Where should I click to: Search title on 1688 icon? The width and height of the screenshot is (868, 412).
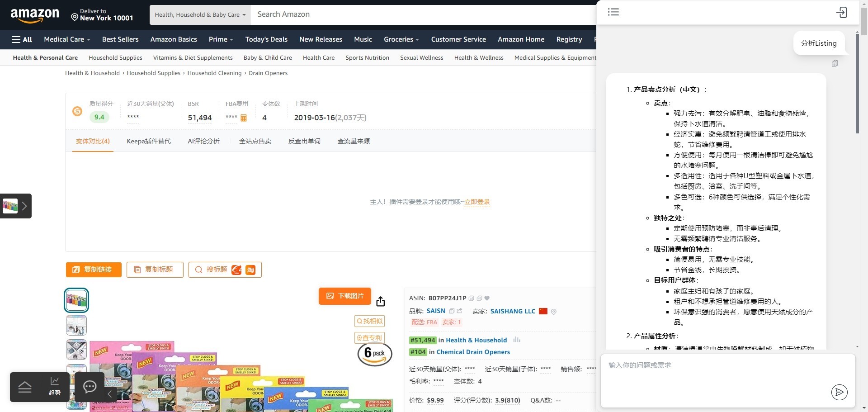point(236,270)
